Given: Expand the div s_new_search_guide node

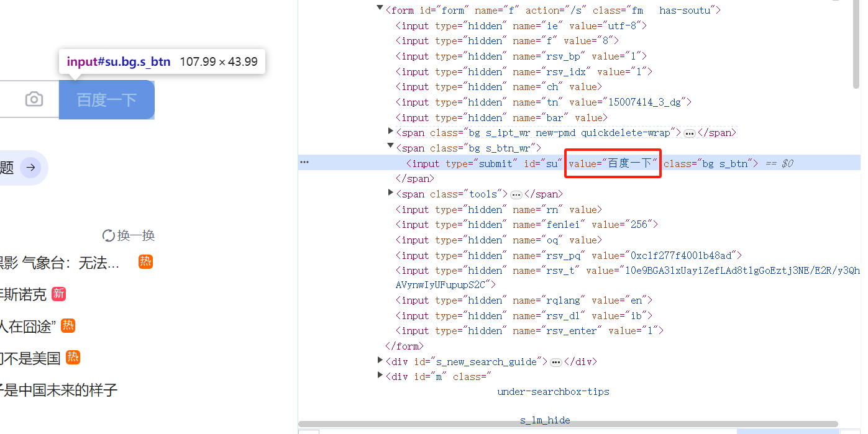Looking at the screenshot, I should pos(380,361).
